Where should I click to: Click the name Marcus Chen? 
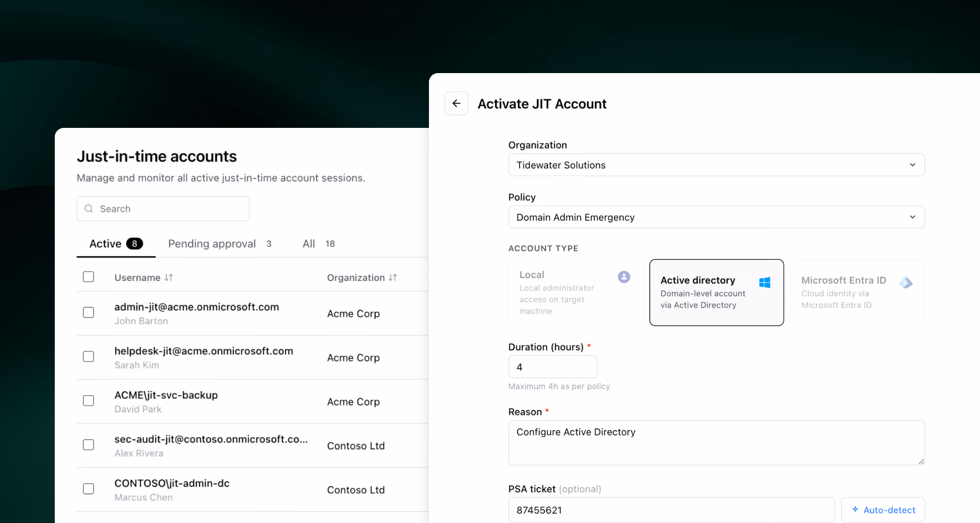pyautogui.click(x=144, y=497)
